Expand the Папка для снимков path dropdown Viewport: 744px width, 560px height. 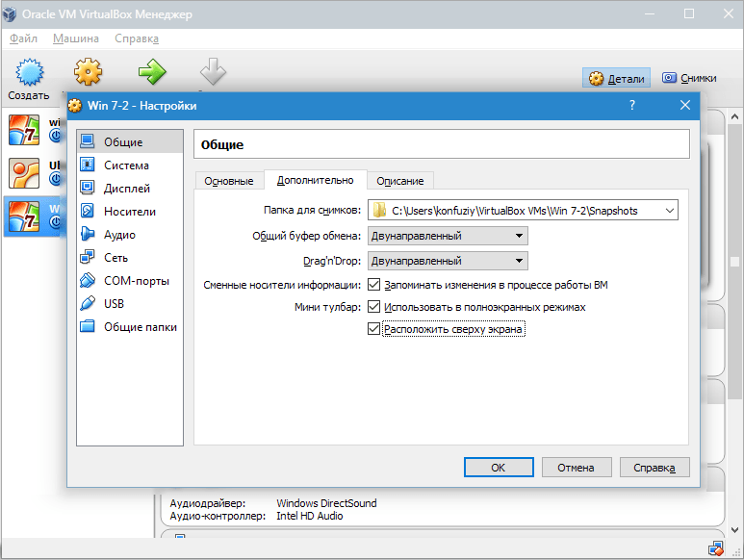pyautogui.click(x=669, y=211)
